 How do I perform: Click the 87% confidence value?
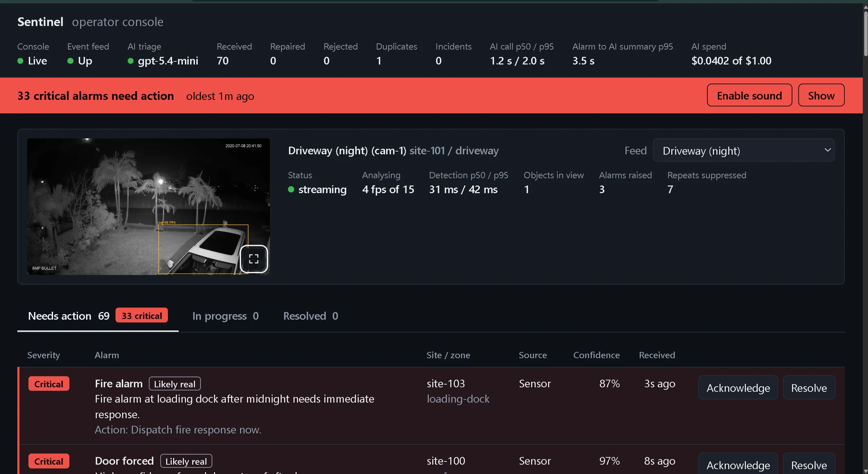pos(610,383)
